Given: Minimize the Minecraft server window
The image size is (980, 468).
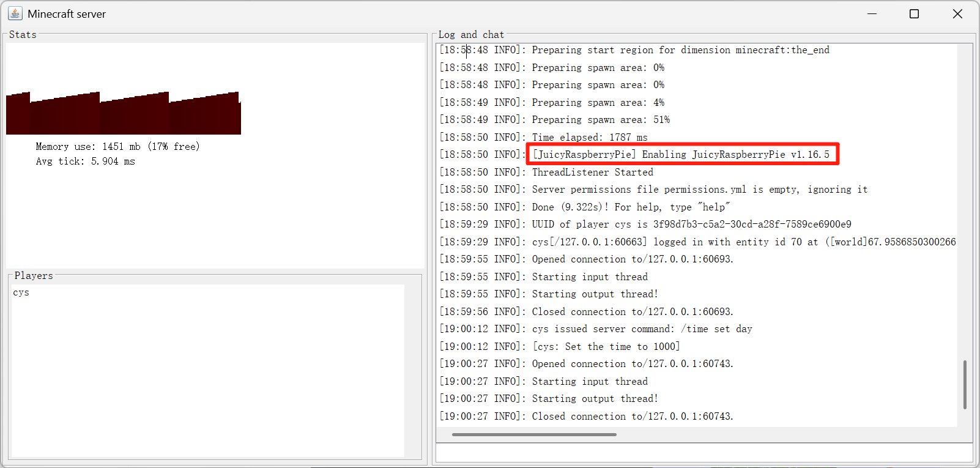Looking at the screenshot, I should pos(872,13).
